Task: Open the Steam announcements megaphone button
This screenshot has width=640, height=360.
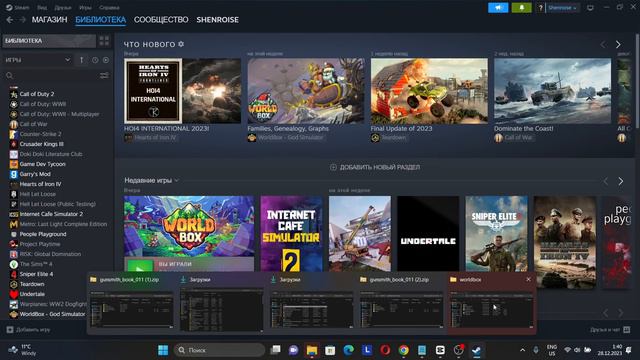Action: [498, 8]
